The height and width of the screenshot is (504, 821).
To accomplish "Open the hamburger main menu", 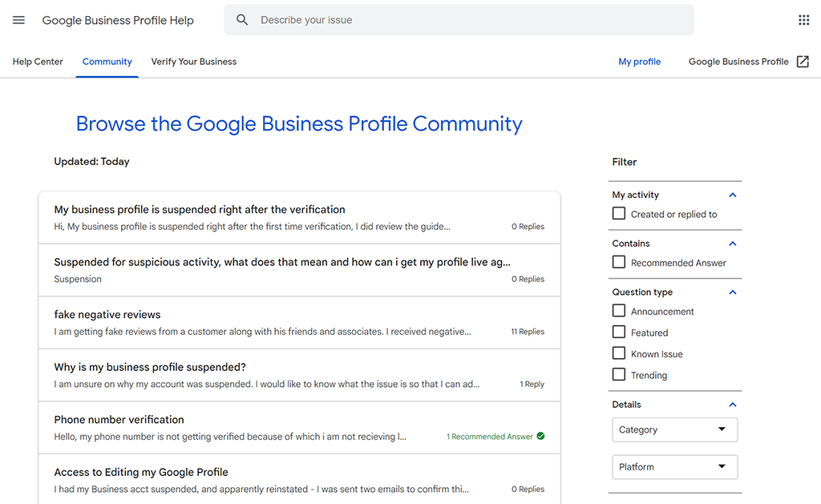I will tap(19, 20).
